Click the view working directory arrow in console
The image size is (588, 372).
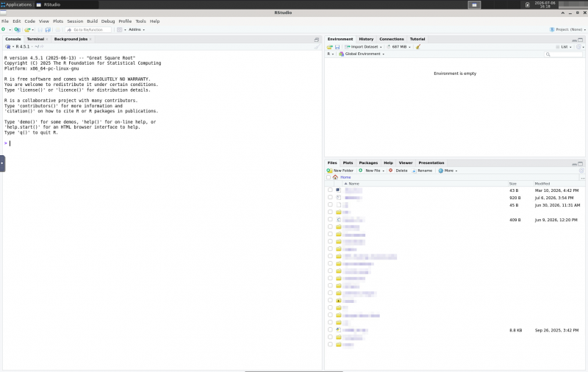click(42, 46)
